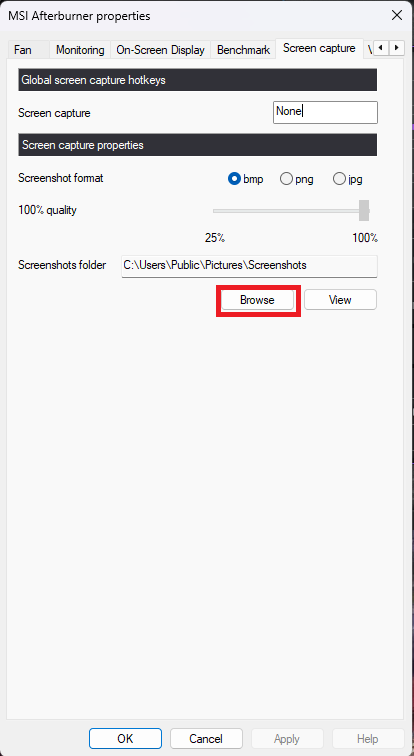Viewport: 414px width, 756px height.
Task: Click the quality slider handle
Action: pyautogui.click(x=364, y=211)
